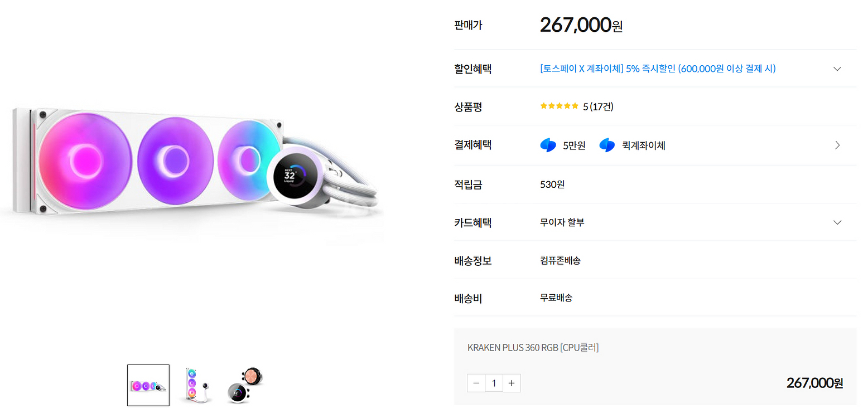Image resolution: width=868 pixels, height=418 pixels.
Task: Open payment benefits with the right arrow
Action: tap(837, 145)
